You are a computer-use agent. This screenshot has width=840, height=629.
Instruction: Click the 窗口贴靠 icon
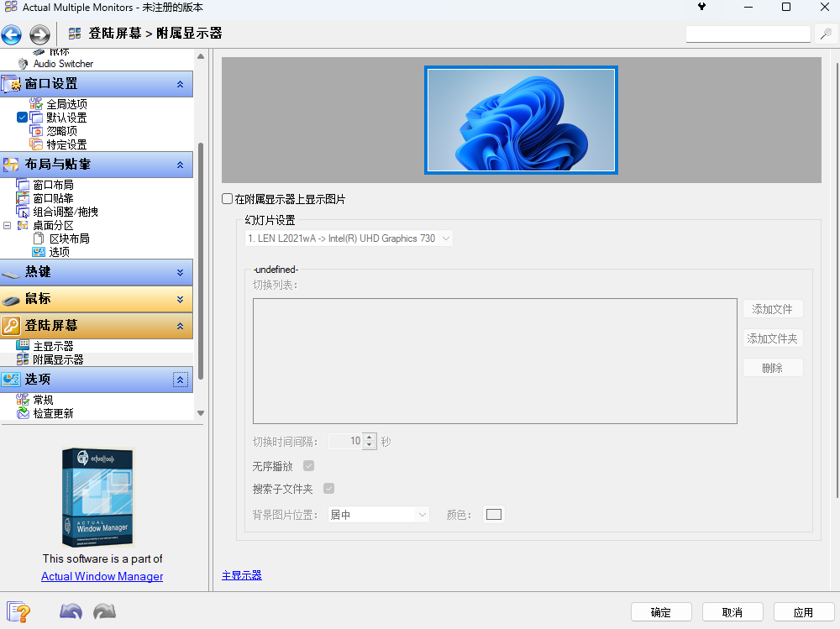[23, 198]
